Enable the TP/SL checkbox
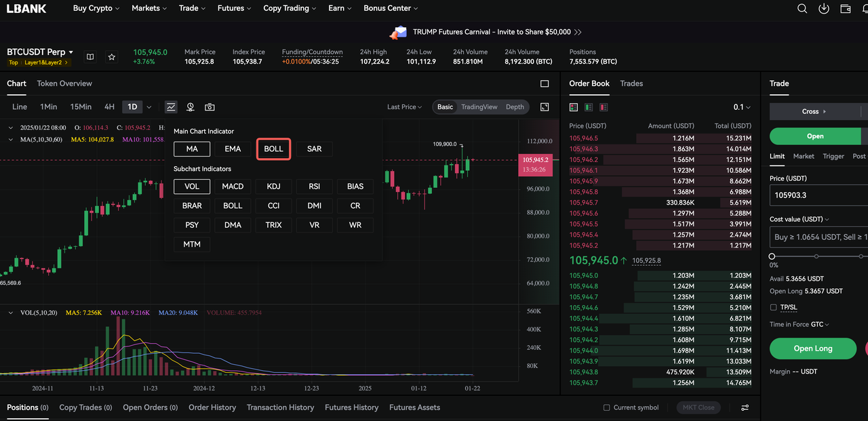 coord(774,307)
